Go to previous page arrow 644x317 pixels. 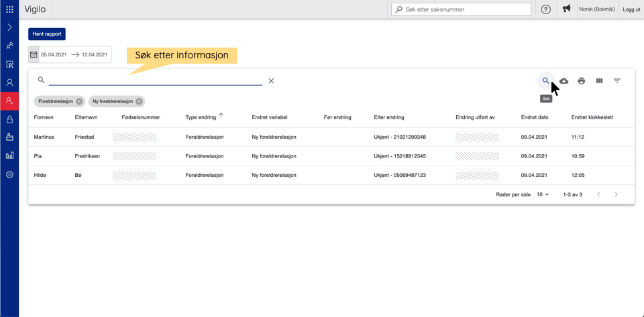click(x=598, y=194)
